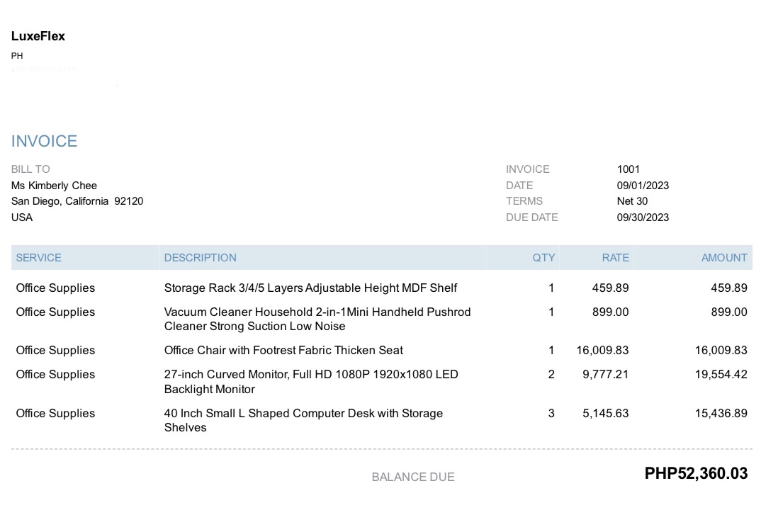This screenshot has width=761, height=532.
Task: Click the Vacuum Cleaner item description
Action: 317,319
